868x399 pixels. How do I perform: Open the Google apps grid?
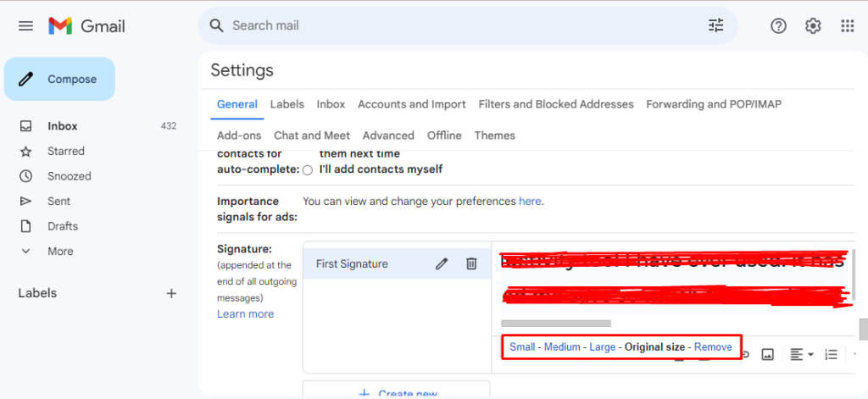coord(847,25)
